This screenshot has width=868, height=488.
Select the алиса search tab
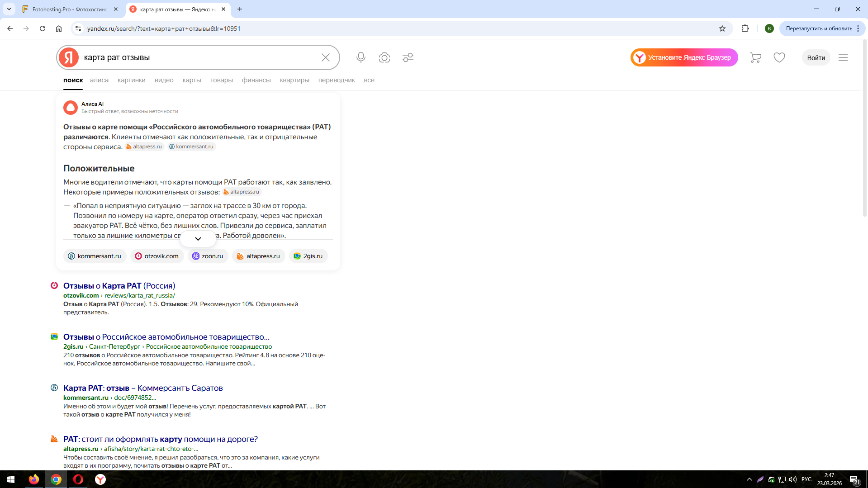(x=99, y=80)
